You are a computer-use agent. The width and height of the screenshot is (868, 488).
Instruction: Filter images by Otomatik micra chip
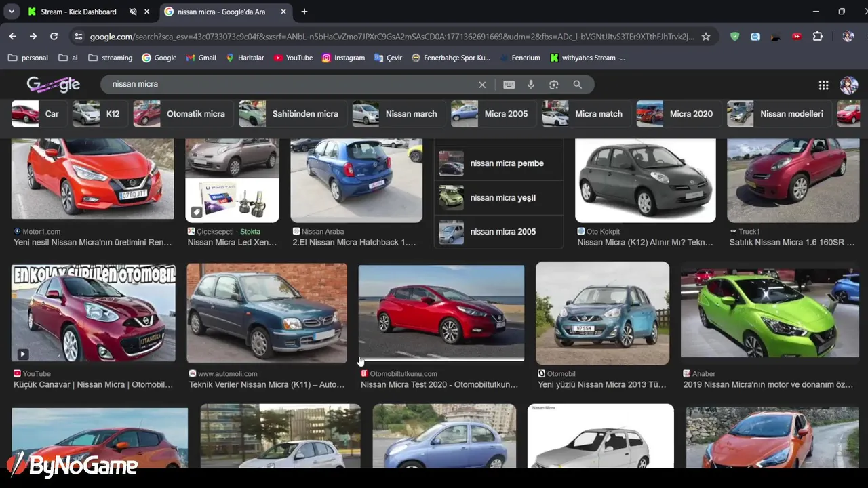pos(183,114)
